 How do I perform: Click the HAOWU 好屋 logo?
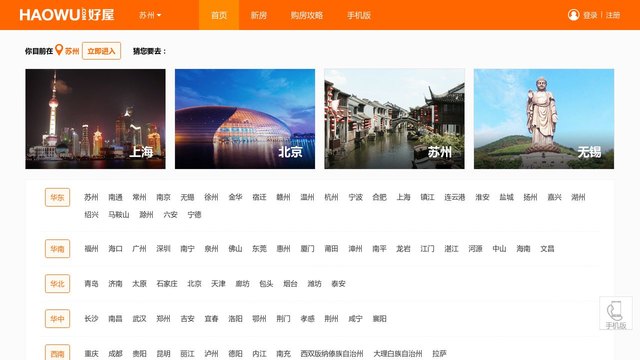coord(67,15)
